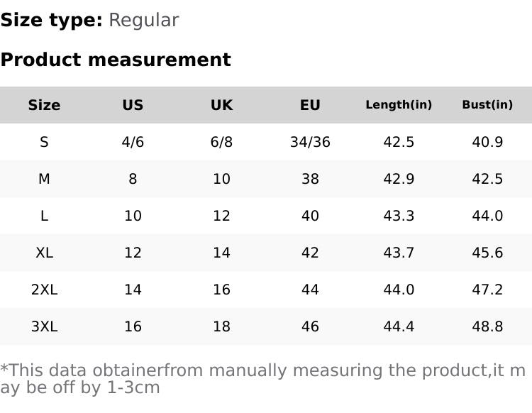
Task: Click the UK column header
Action: point(221,105)
